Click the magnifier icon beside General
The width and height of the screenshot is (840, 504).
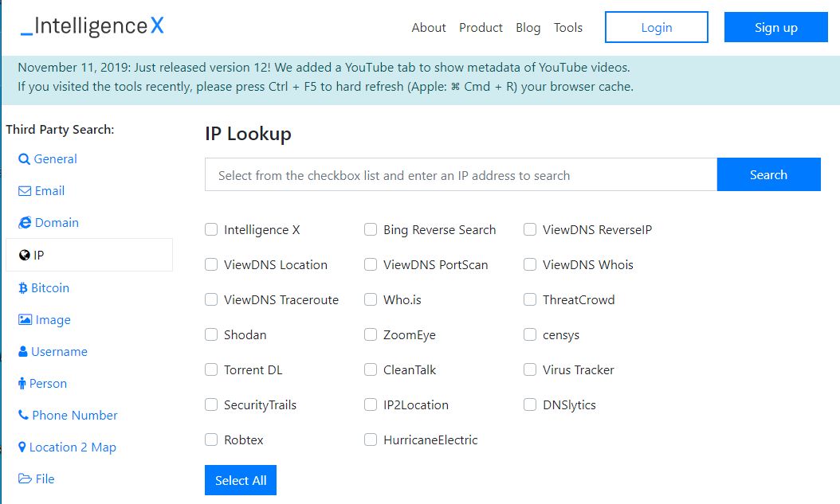click(24, 159)
